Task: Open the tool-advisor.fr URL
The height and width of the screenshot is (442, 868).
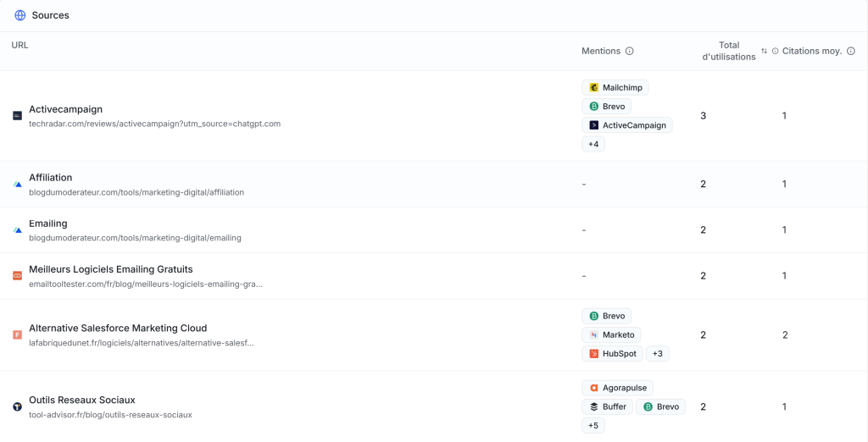Action: (x=110, y=415)
